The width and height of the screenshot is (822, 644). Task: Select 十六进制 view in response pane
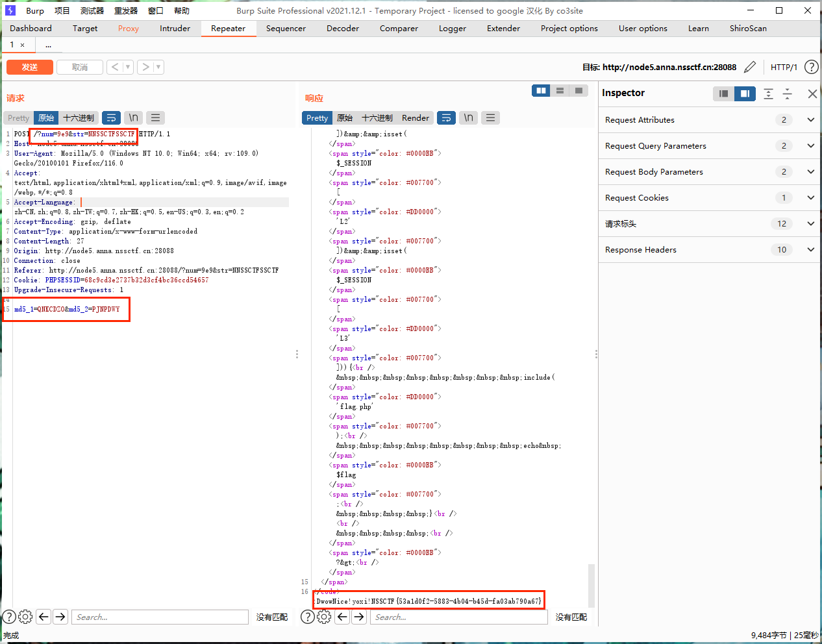(x=377, y=118)
